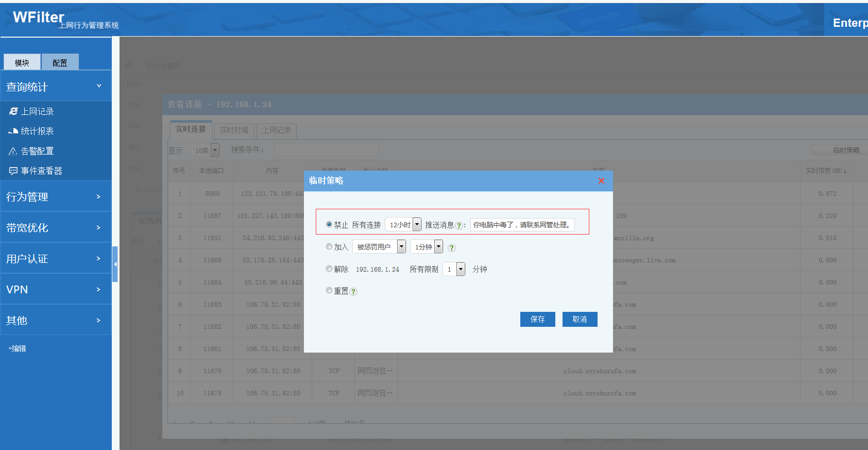Screen dimensions: 868x450
Task: Select the 重置 radio button
Action: [329, 291]
